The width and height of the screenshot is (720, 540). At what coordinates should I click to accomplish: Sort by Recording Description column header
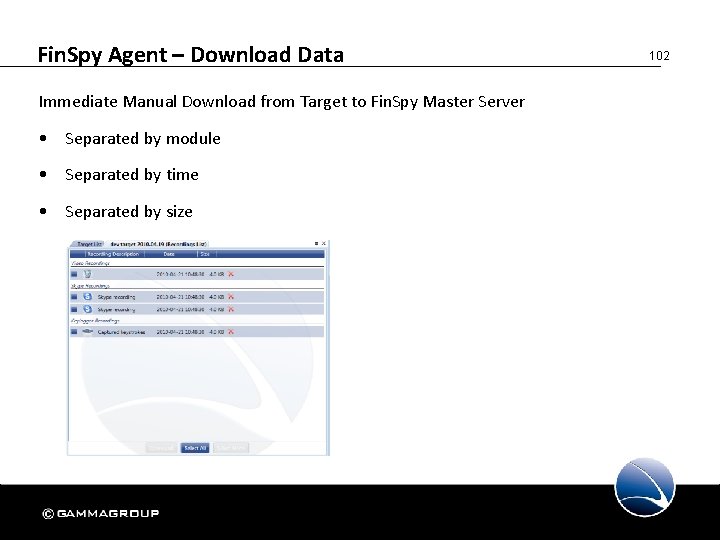113,254
